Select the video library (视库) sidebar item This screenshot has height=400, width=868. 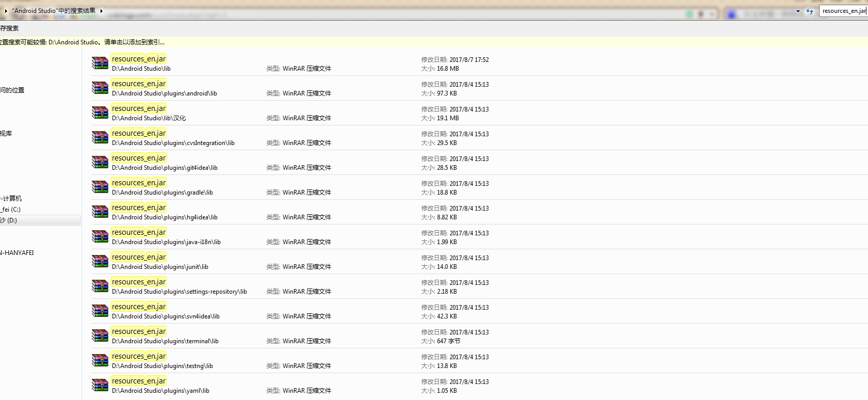(x=6, y=134)
